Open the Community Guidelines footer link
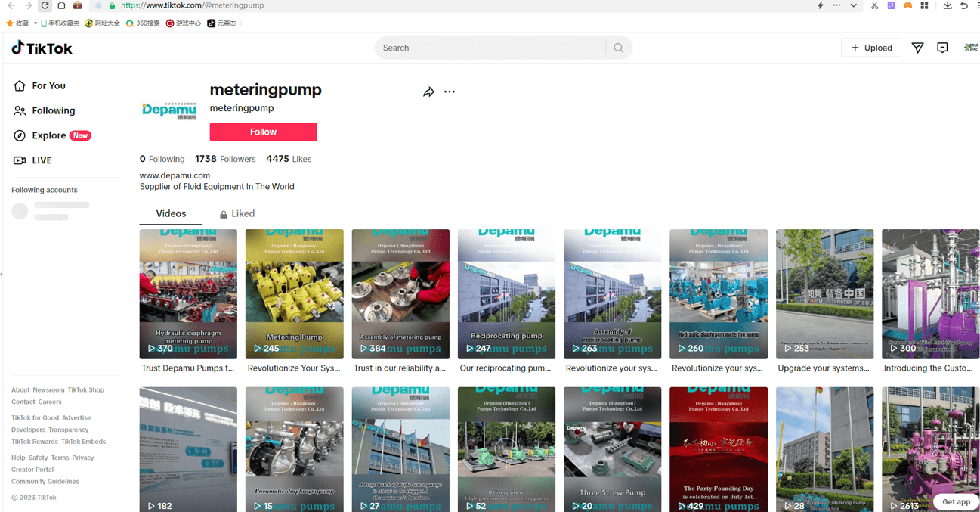The height and width of the screenshot is (512, 980). [45, 482]
